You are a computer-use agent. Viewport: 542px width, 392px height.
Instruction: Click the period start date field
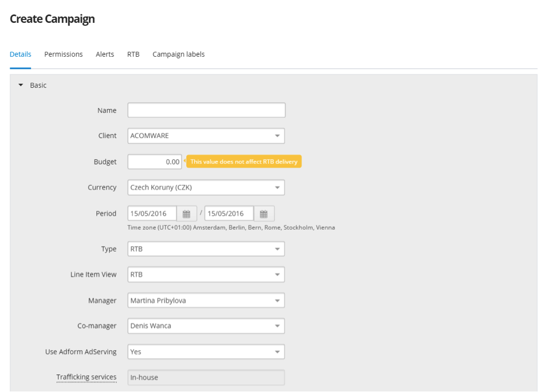(152, 214)
